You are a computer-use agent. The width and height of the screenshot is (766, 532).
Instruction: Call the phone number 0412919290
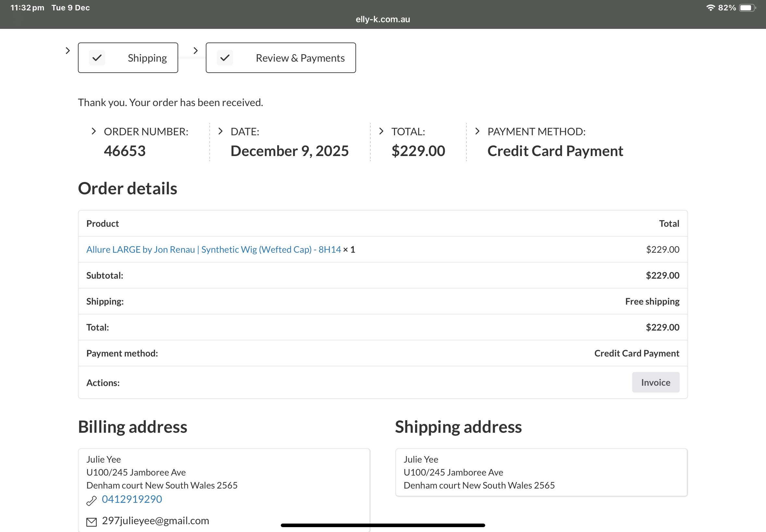coord(132,499)
